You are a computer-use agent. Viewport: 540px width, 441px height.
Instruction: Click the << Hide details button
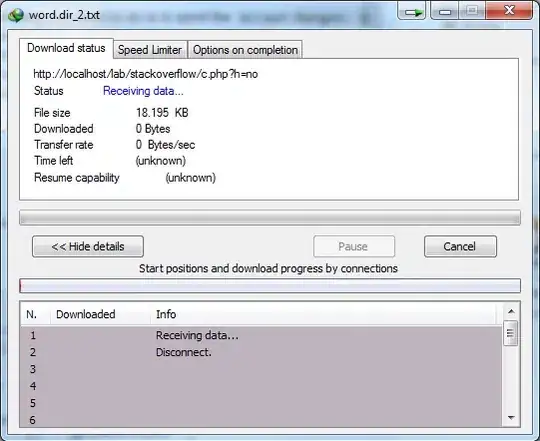[88, 246]
